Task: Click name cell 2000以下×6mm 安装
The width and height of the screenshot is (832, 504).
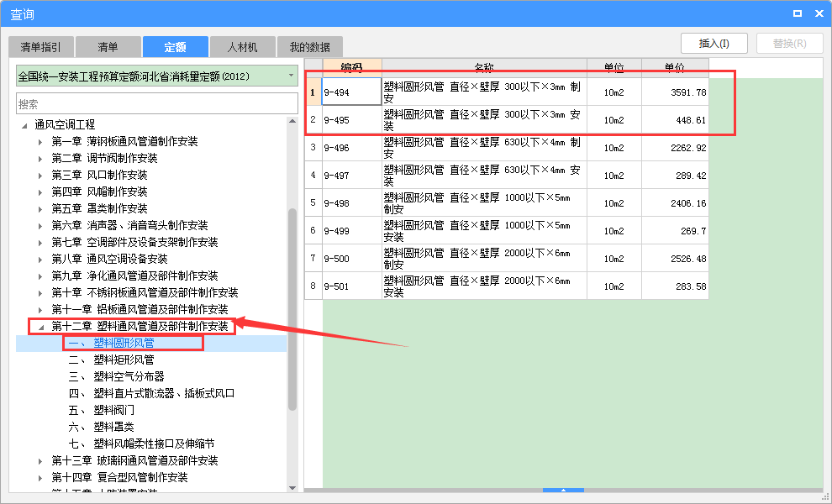Action: [484, 286]
